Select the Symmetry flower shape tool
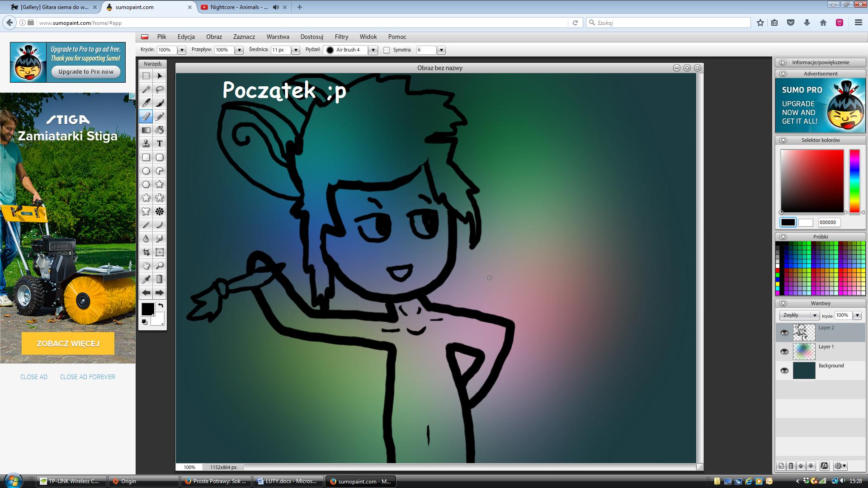 tap(160, 211)
